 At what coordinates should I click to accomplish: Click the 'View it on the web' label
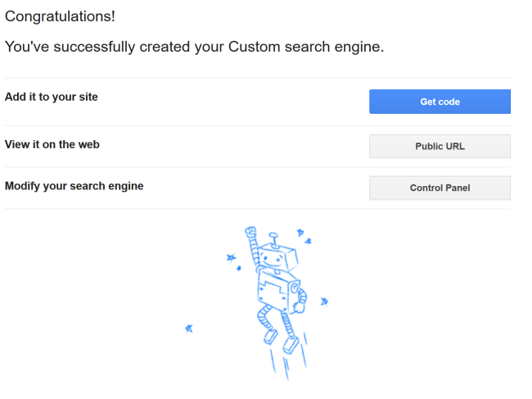click(x=52, y=144)
